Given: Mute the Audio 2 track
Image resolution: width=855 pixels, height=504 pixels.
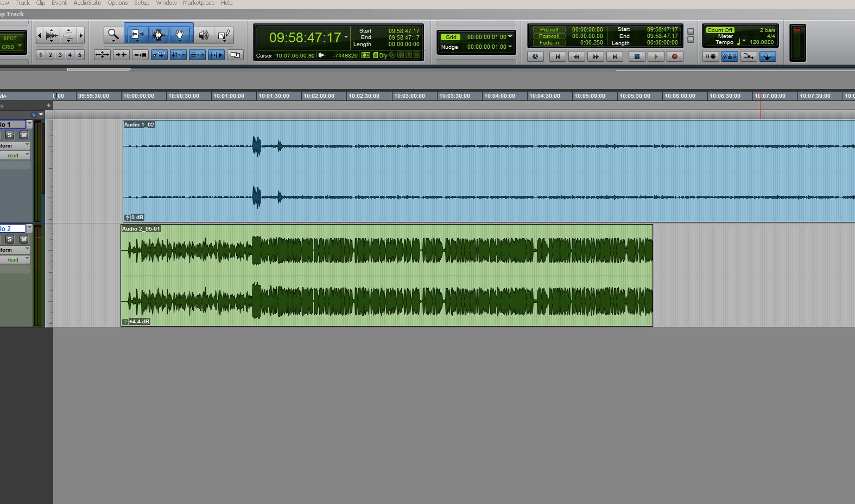Looking at the screenshot, I should 24,239.
